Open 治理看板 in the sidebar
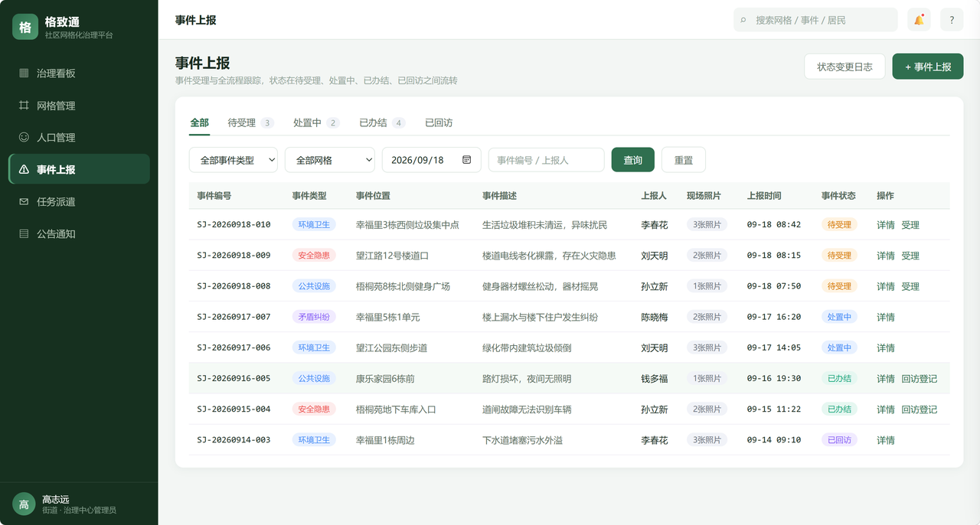 [79, 73]
